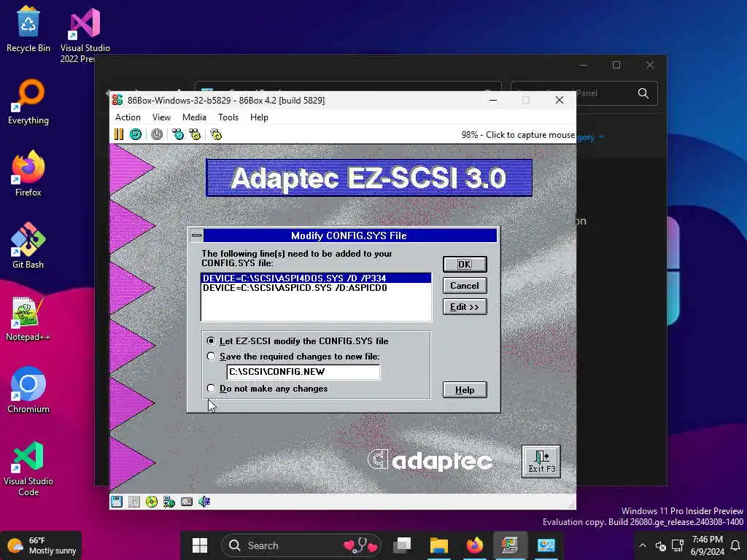Open File Explorer from the taskbar
The width and height of the screenshot is (747, 560).
point(438,545)
